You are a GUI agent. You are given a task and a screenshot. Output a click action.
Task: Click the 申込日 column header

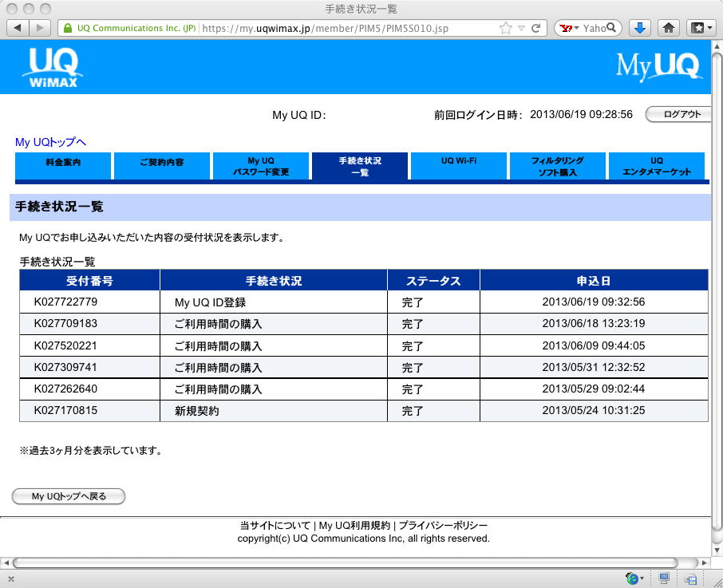pos(594,281)
